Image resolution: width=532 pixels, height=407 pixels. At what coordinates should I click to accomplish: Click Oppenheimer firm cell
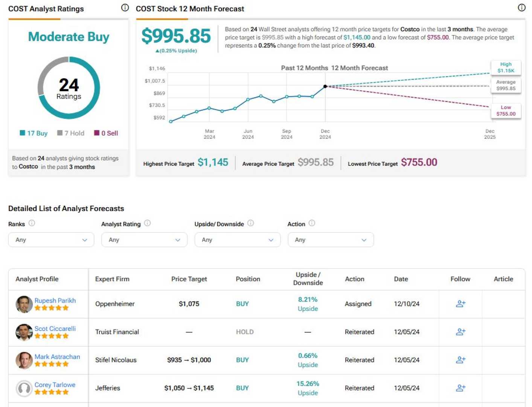pyautogui.click(x=115, y=304)
